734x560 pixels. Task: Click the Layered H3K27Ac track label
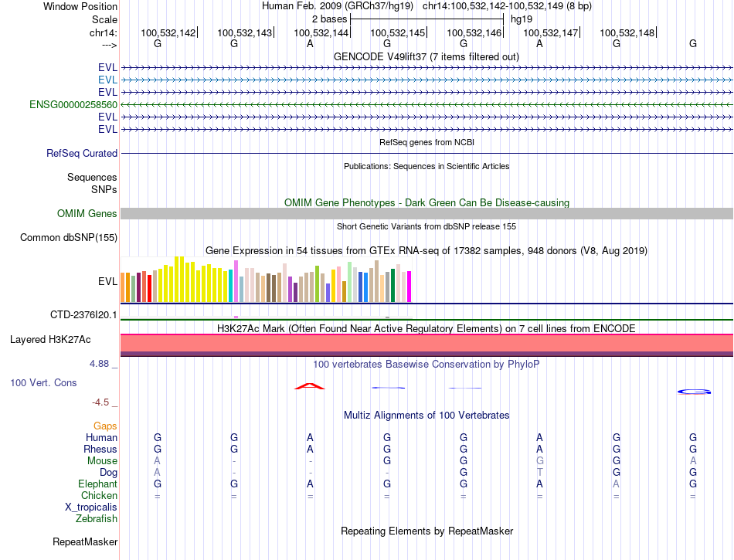click(x=50, y=340)
